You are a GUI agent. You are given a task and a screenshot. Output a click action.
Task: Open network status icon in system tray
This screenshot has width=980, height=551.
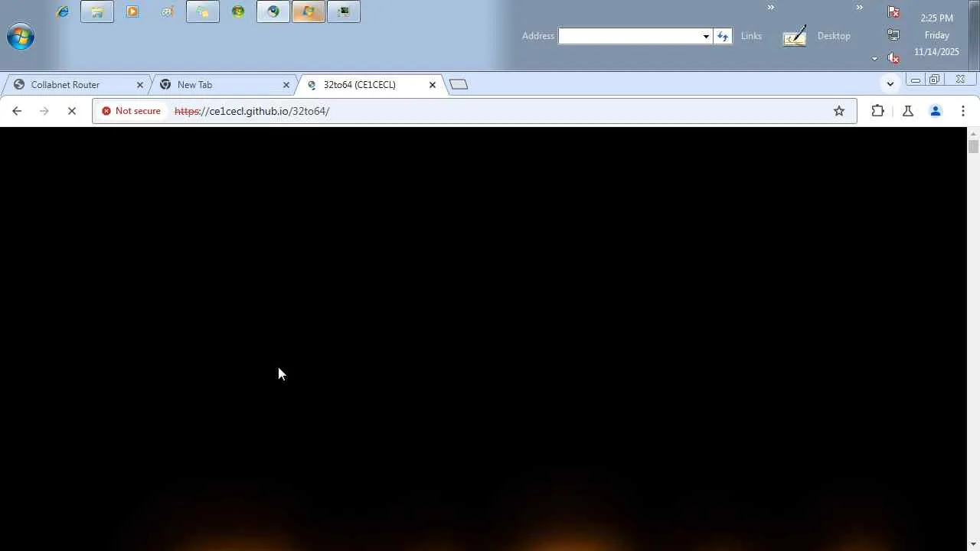click(893, 34)
